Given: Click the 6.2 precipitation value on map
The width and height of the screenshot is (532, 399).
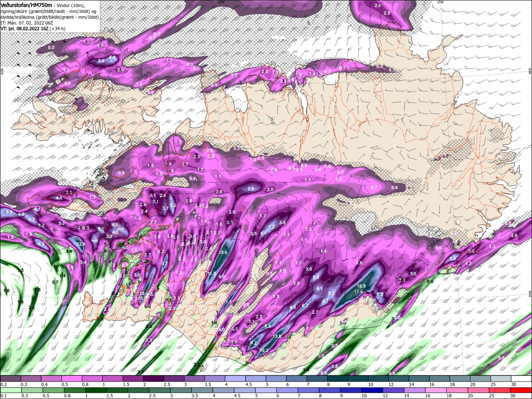Looking at the screenshot, I should 41,244.
